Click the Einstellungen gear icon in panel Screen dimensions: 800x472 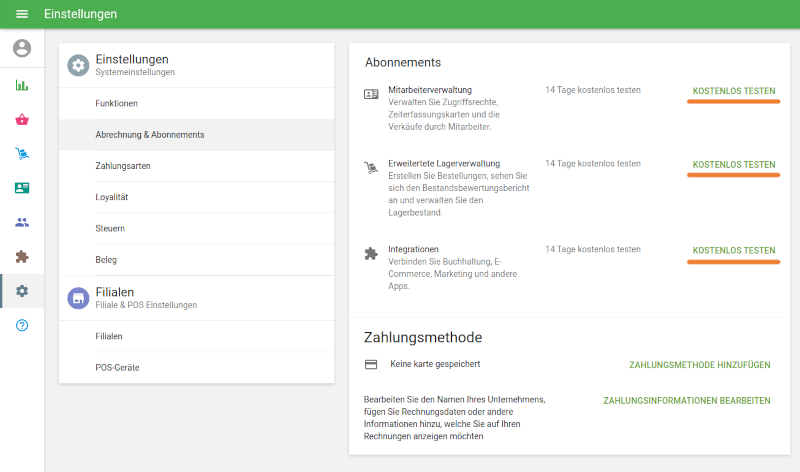coord(78,65)
